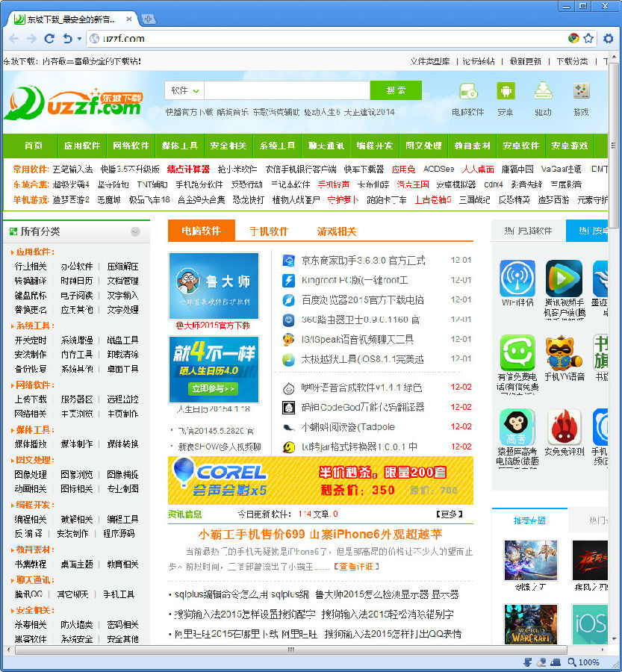Open the 游戏 games icon
The width and height of the screenshot is (622, 672).
[x=581, y=91]
